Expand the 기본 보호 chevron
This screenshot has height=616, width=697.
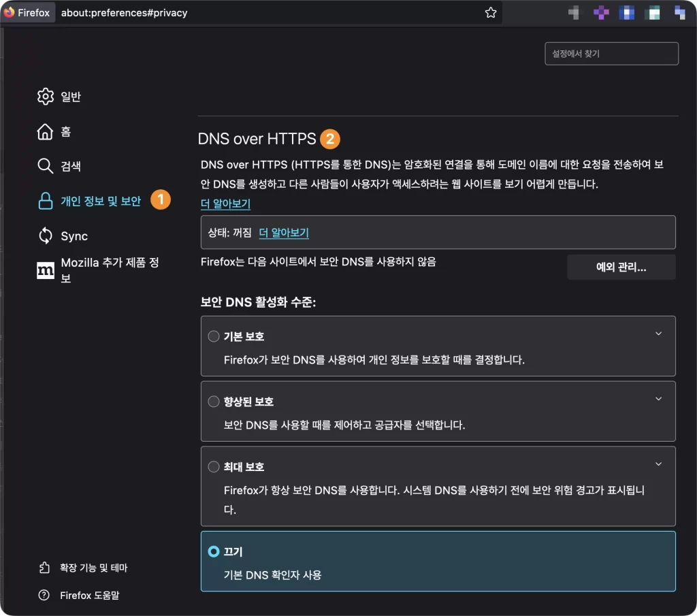pyautogui.click(x=659, y=334)
